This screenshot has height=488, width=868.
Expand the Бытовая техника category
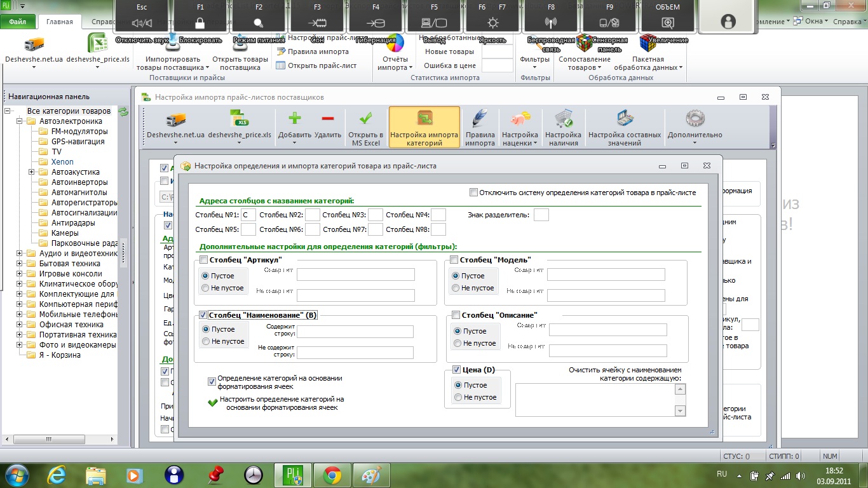point(20,264)
